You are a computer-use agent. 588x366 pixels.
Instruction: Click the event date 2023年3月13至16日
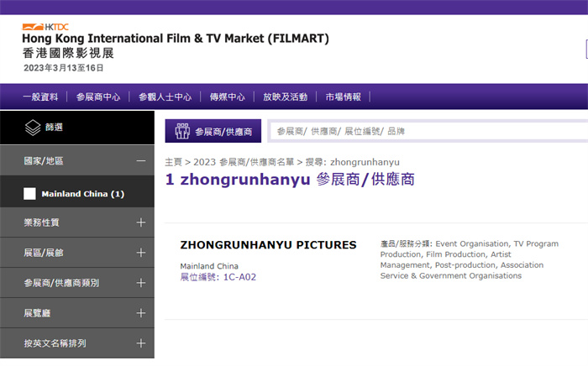point(63,68)
